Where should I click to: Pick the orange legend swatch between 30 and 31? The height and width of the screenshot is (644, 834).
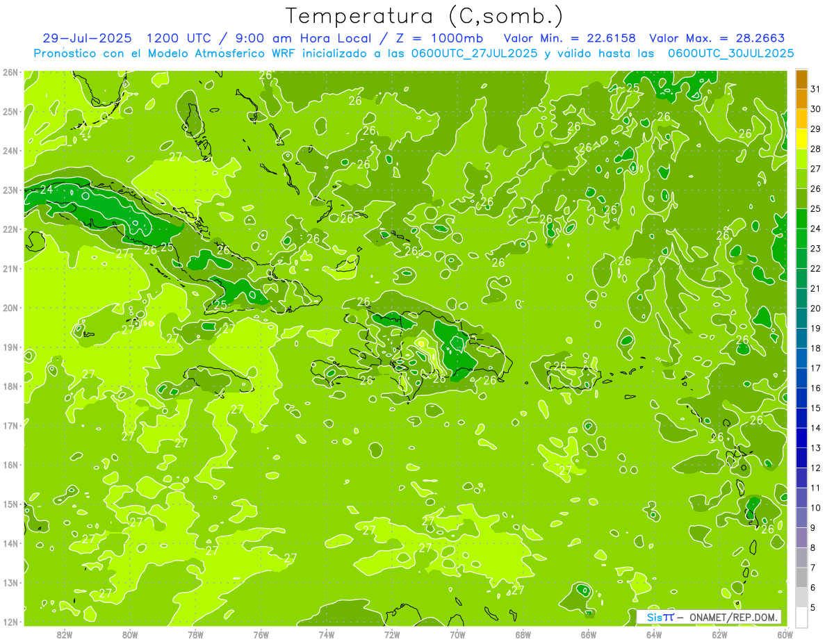(801, 99)
